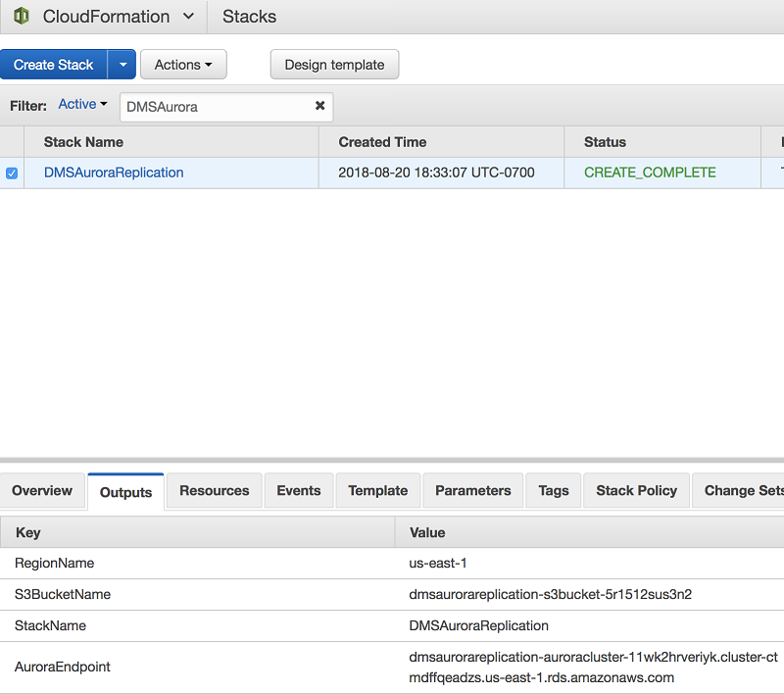Select the S3BucketName key
This screenshot has height=694, width=784.
pyautogui.click(x=63, y=594)
